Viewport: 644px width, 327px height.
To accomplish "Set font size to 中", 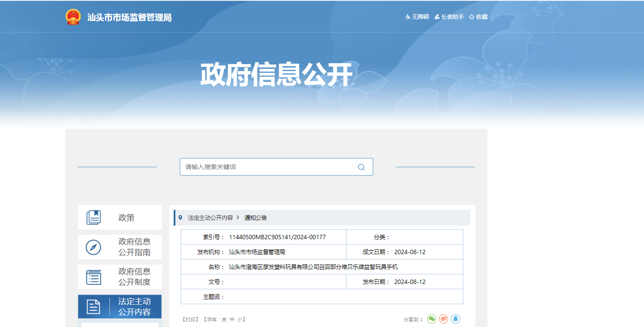I will tap(232, 320).
